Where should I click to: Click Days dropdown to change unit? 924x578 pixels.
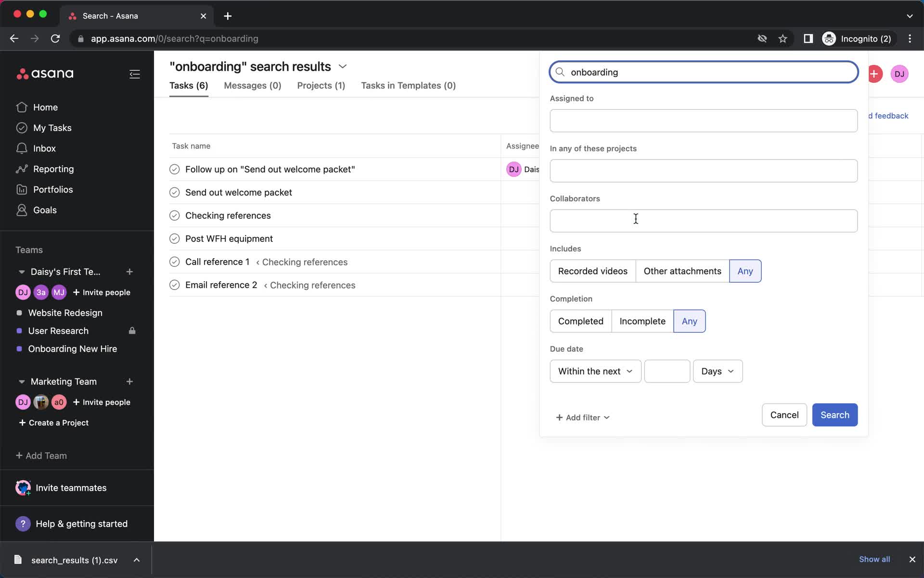coord(717,371)
